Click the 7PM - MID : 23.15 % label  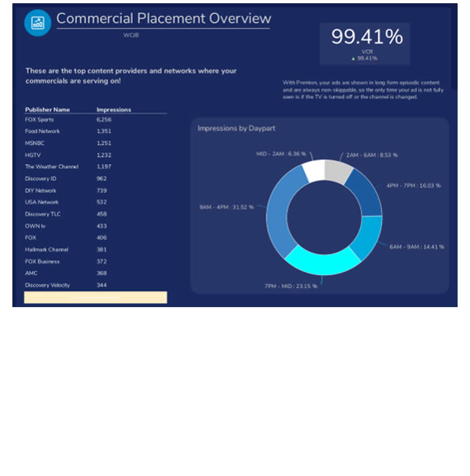(x=290, y=286)
